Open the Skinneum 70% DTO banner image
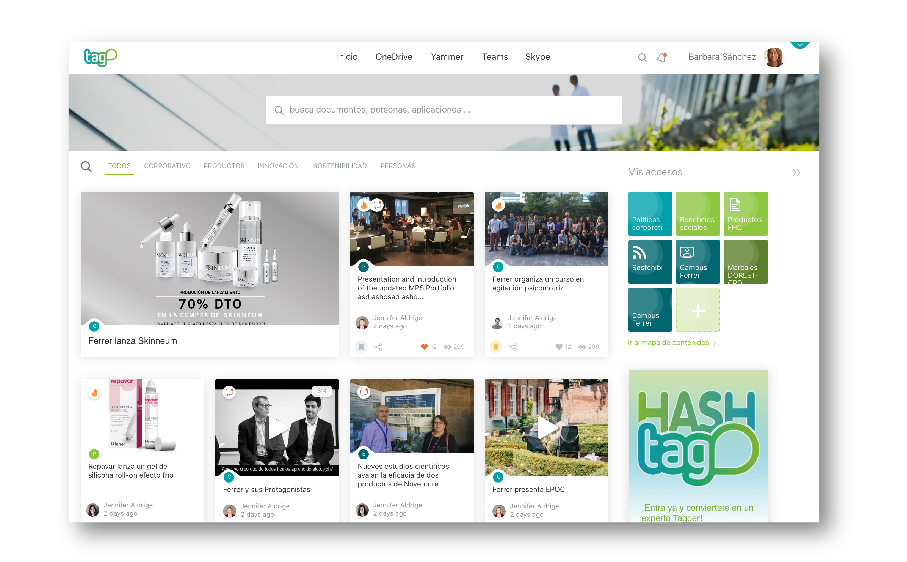This screenshot has width=907, height=562. pos(210,258)
